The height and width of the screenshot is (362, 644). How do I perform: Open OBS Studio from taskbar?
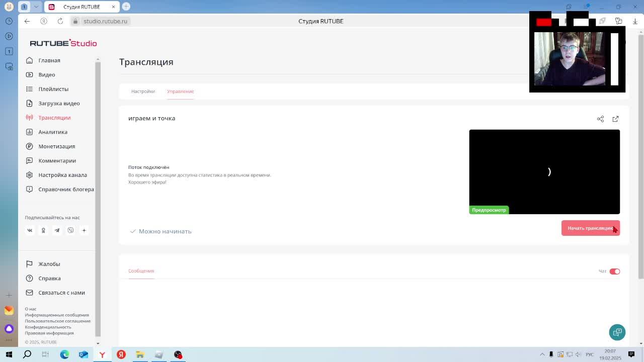click(x=178, y=354)
